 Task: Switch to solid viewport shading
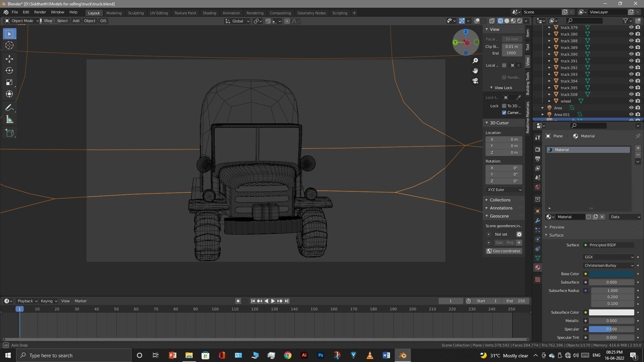pos(507,21)
